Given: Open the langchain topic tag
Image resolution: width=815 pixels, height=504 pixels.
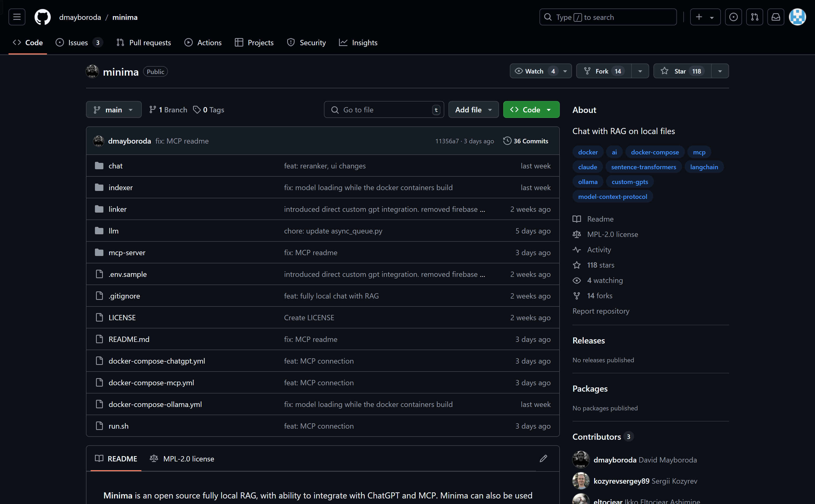Looking at the screenshot, I should (x=704, y=167).
